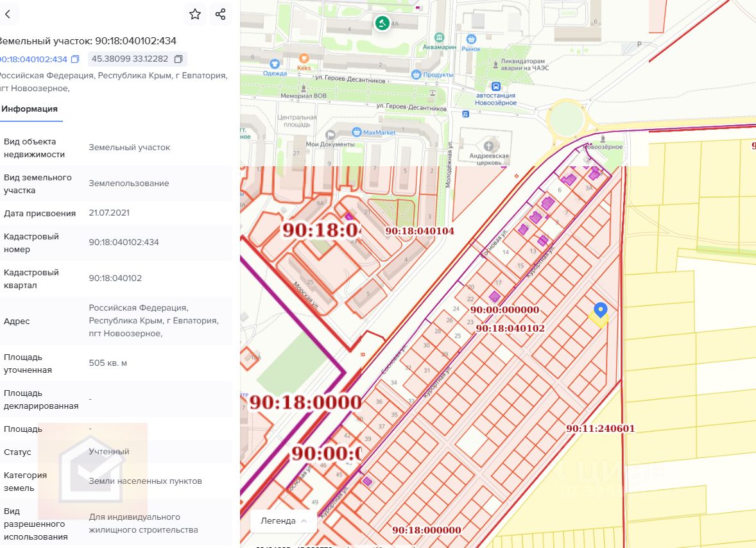The width and height of the screenshot is (756, 548).
Task: Select автостанция Новоозёрное bus icon
Action: pyautogui.click(x=495, y=87)
